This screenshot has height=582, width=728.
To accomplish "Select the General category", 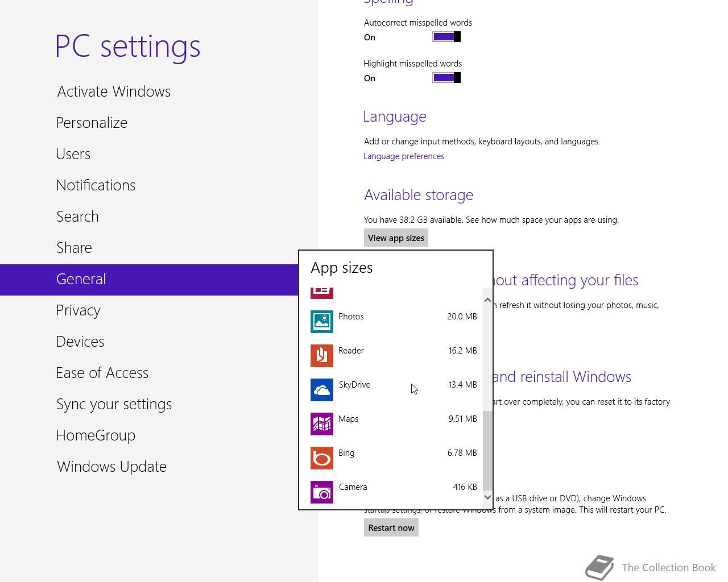I will click(x=149, y=280).
